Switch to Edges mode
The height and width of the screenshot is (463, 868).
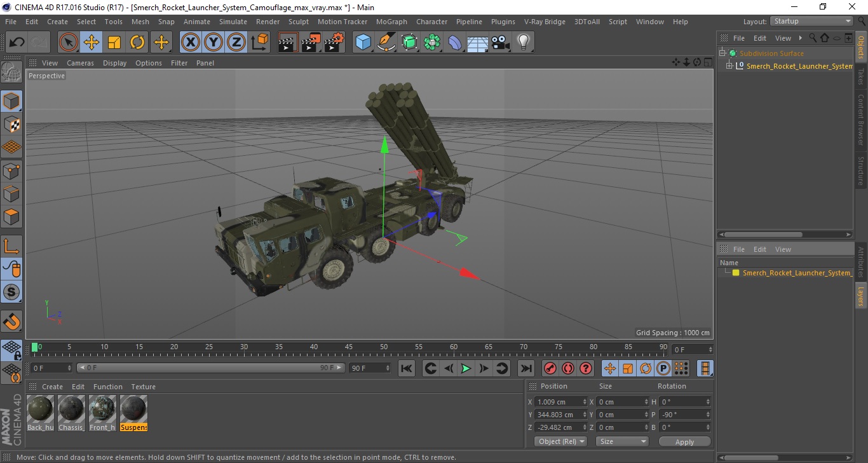click(11, 193)
